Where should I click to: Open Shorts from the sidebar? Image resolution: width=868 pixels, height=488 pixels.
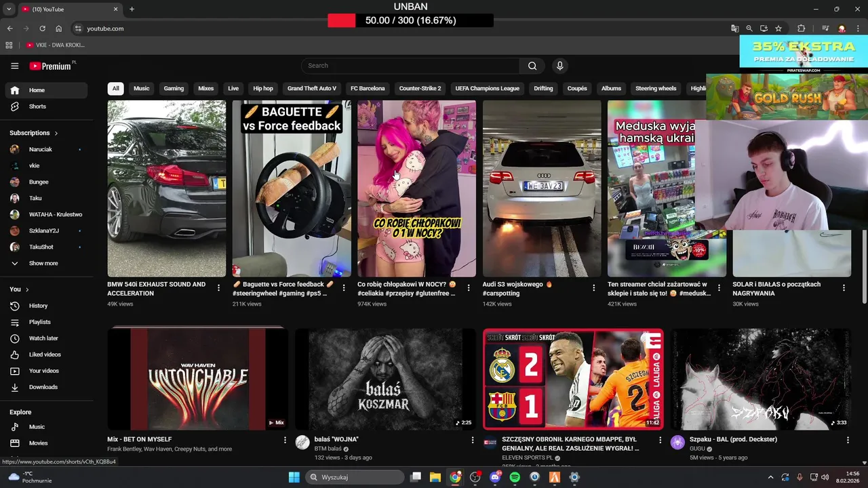[46, 106]
